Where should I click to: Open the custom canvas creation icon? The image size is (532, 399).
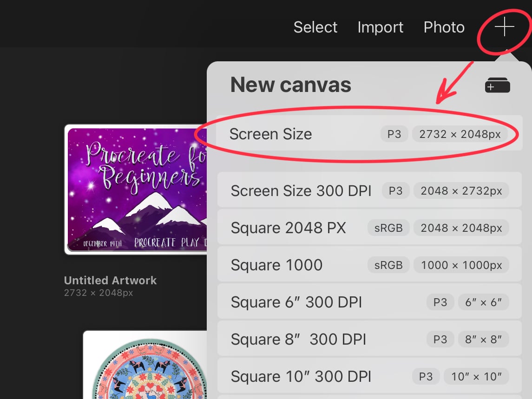click(497, 85)
